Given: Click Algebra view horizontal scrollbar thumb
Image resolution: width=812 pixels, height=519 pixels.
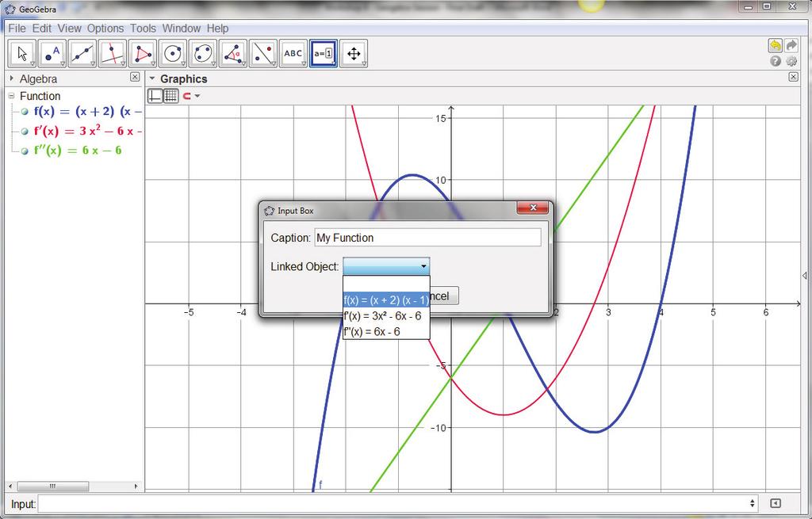Looking at the screenshot, I should (x=52, y=486).
